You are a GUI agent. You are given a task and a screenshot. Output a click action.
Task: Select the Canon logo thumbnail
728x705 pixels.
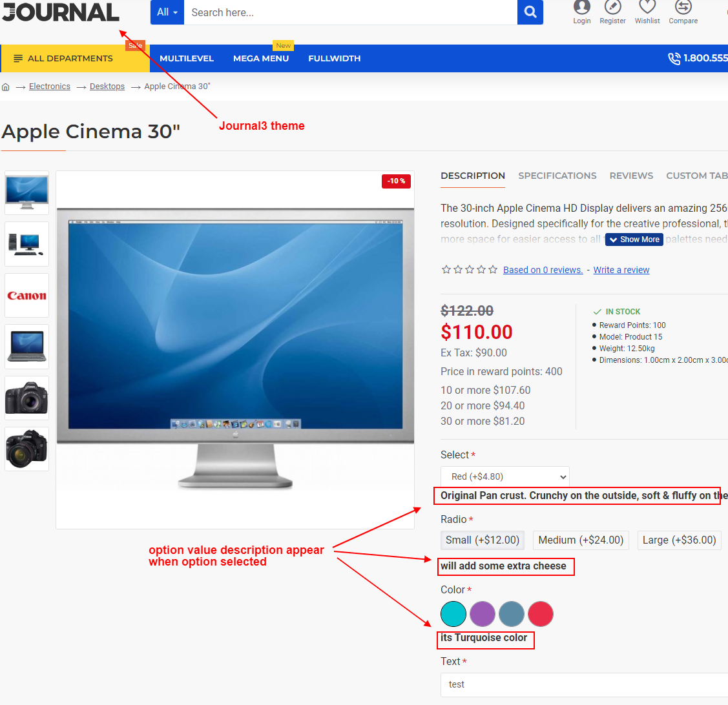click(x=27, y=296)
